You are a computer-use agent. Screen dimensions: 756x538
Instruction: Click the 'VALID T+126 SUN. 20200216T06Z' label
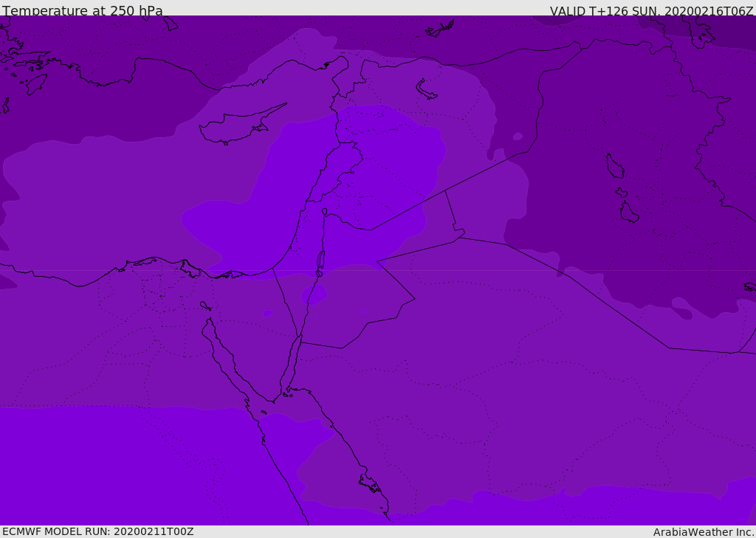click(651, 11)
